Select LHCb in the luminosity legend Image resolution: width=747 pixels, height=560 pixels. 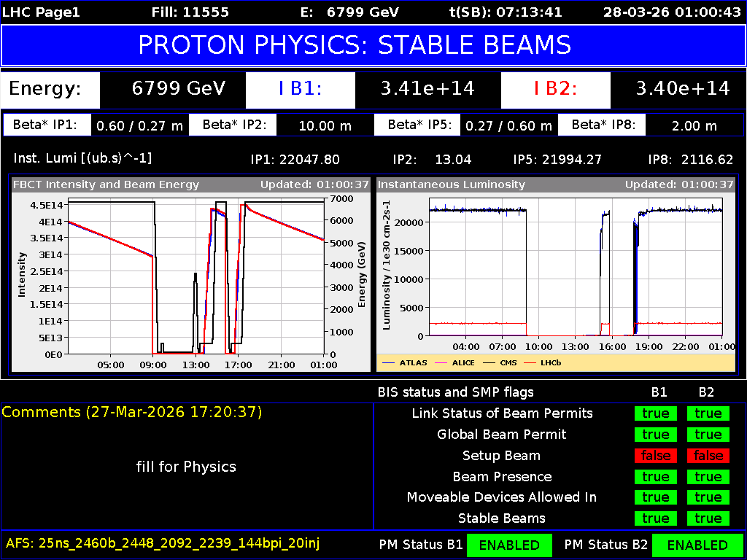click(x=551, y=362)
